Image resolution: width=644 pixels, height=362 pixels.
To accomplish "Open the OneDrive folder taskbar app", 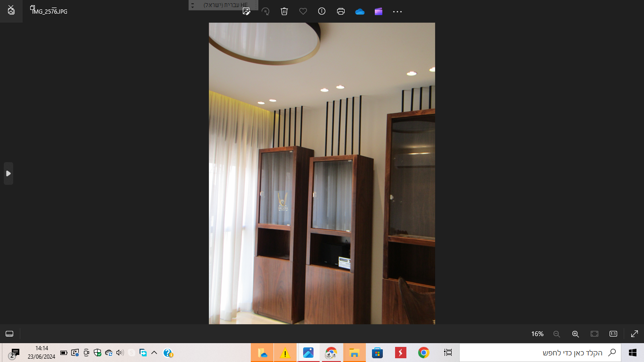I will point(262,353).
